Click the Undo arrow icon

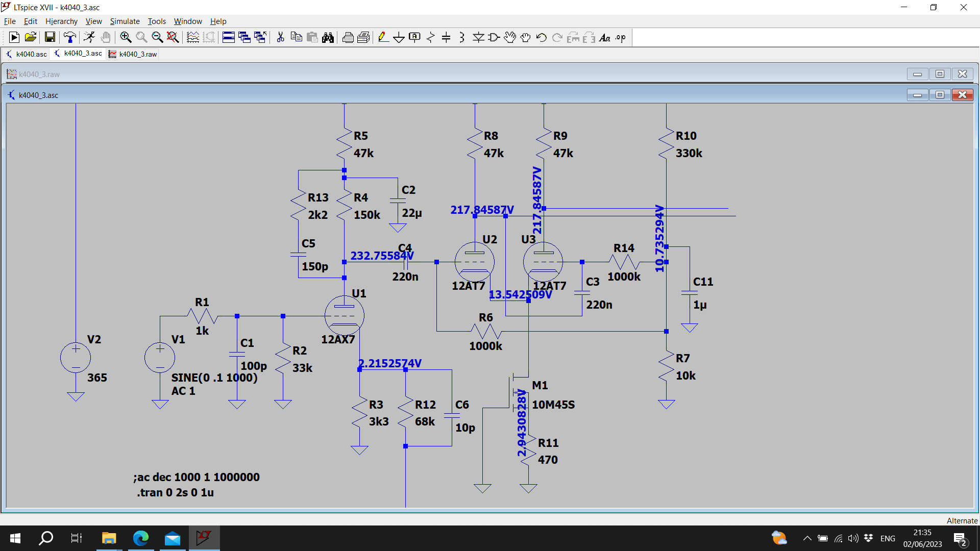click(x=542, y=37)
